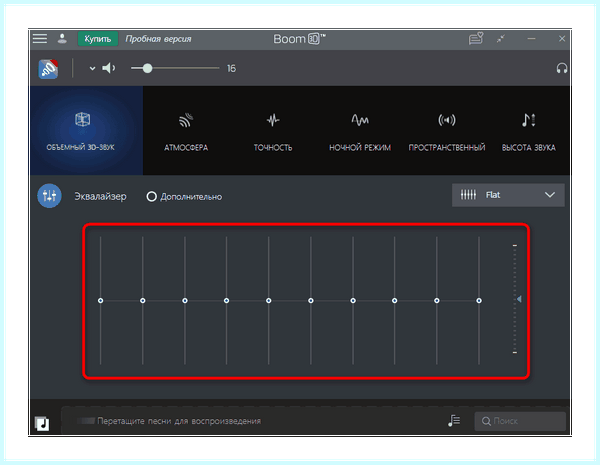The height and width of the screenshot is (465, 600).
Task: Click the volume value 16
Action: tap(231, 69)
